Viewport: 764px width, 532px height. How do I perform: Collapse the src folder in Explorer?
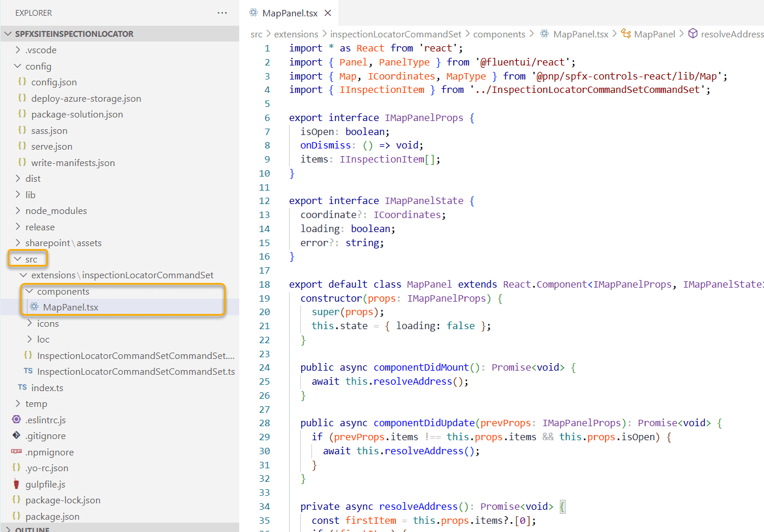pos(18,259)
